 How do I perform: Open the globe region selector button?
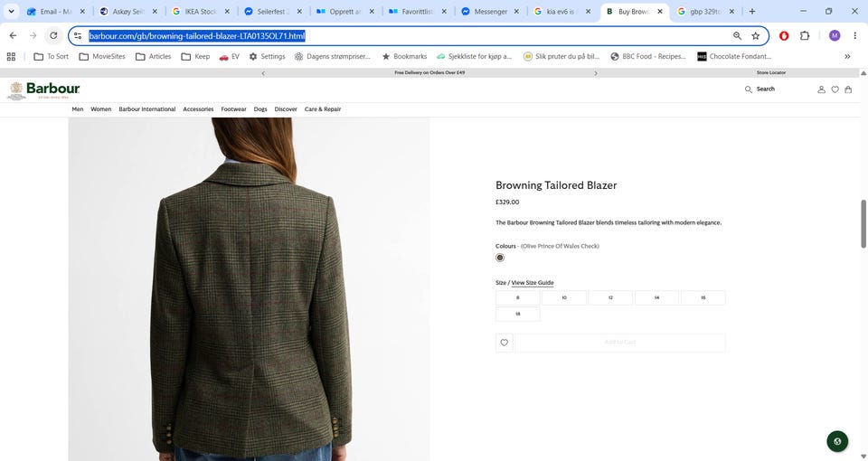[837, 441]
